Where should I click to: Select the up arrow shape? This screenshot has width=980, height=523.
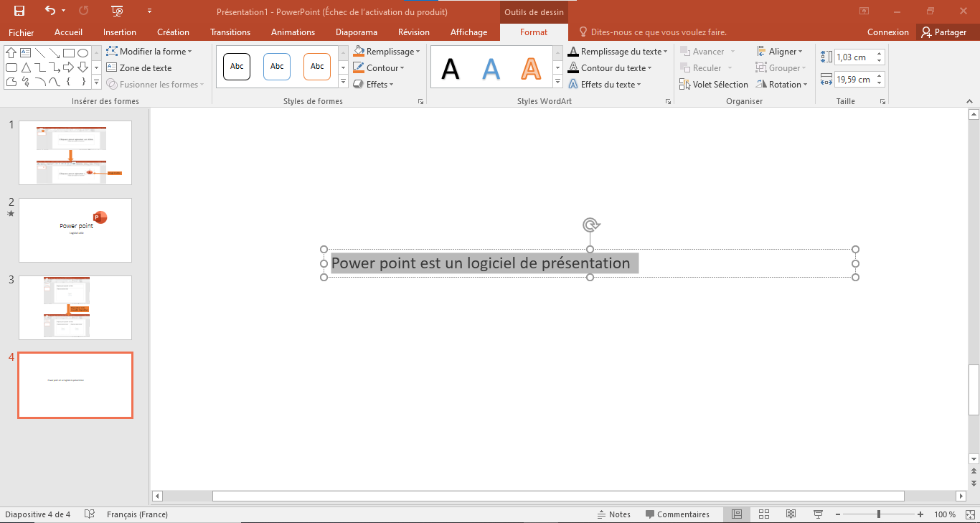click(11, 53)
